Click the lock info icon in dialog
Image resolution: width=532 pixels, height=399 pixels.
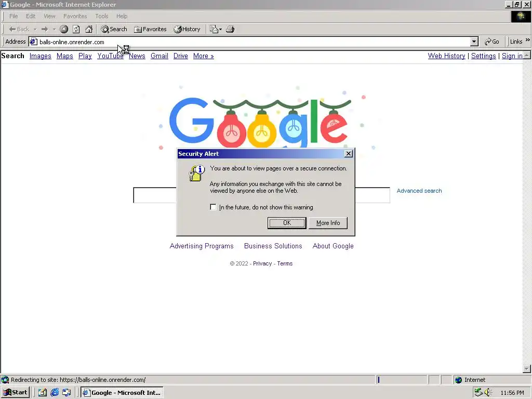197,173
